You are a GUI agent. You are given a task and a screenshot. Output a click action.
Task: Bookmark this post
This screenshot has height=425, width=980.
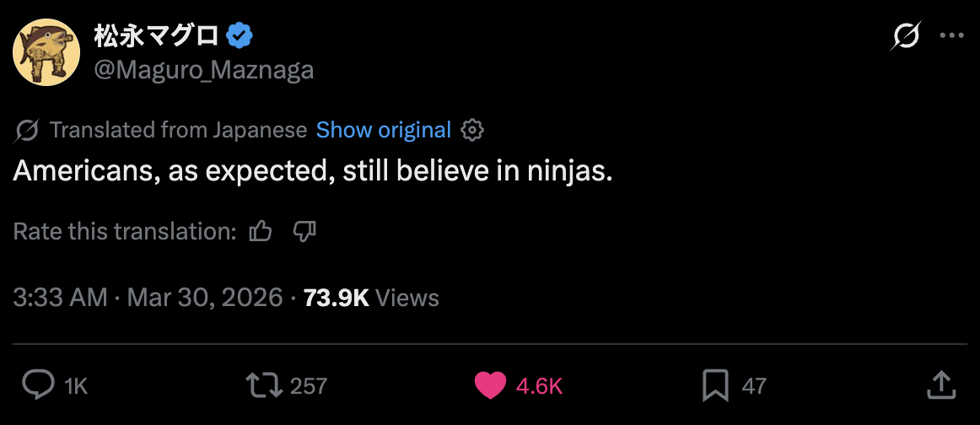[x=715, y=385]
